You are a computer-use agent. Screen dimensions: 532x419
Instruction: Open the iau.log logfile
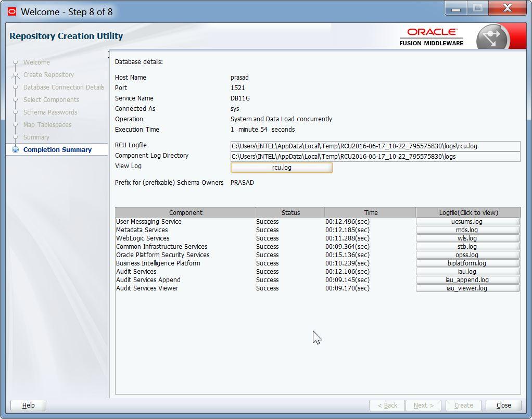[x=468, y=271]
